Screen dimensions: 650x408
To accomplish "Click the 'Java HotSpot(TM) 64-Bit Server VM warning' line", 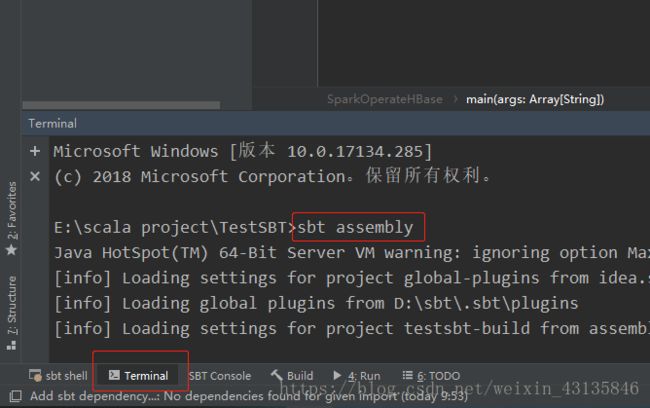I will coord(352,253).
